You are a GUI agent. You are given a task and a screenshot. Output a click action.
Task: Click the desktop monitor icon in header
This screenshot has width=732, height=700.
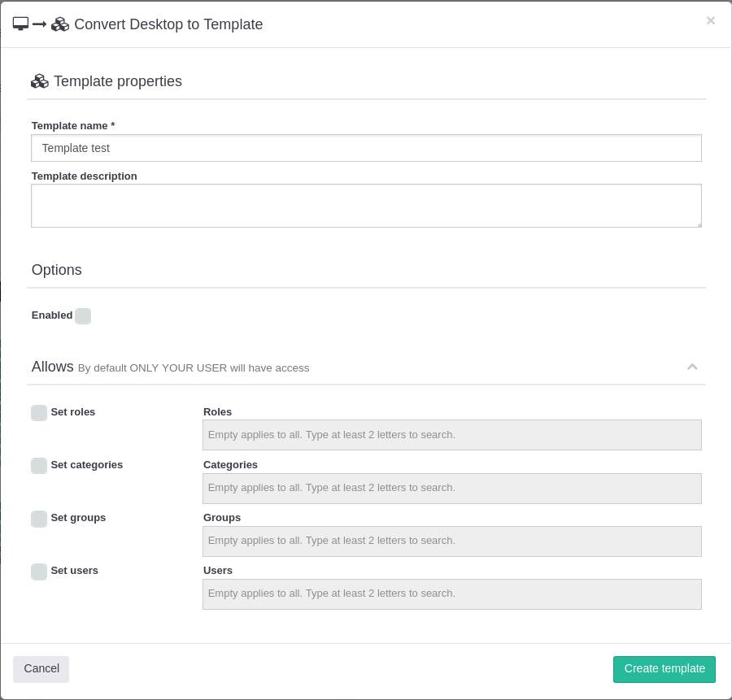(x=20, y=24)
